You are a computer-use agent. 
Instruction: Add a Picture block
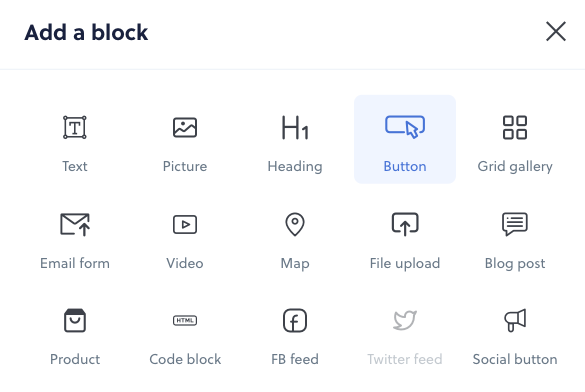(x=185, y=139)
